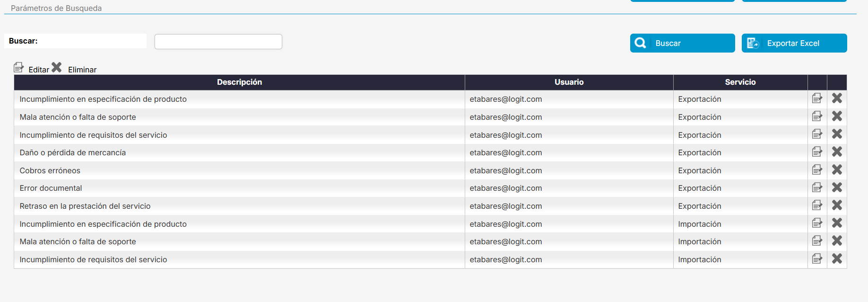This screenshot has width=868, height=302.
Task: Edit the Cobros erróneos row
Action: pyautogui.click(x=817, y=170)
